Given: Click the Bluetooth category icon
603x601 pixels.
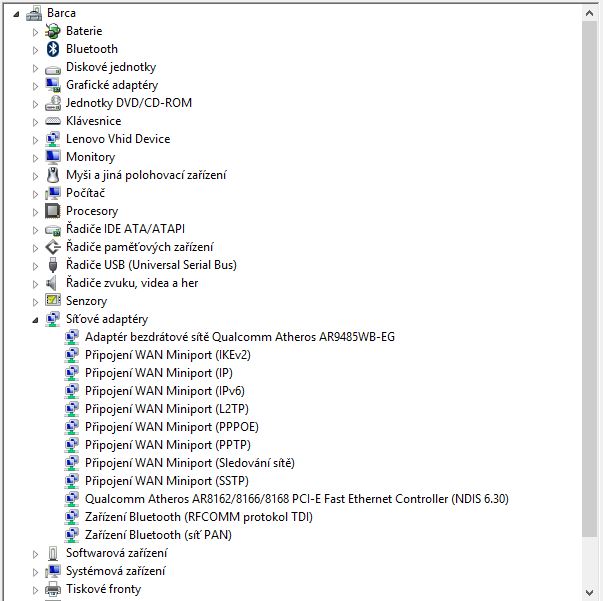Looking at the screenshot, I should pyautogui.click(x=53, y=49).
